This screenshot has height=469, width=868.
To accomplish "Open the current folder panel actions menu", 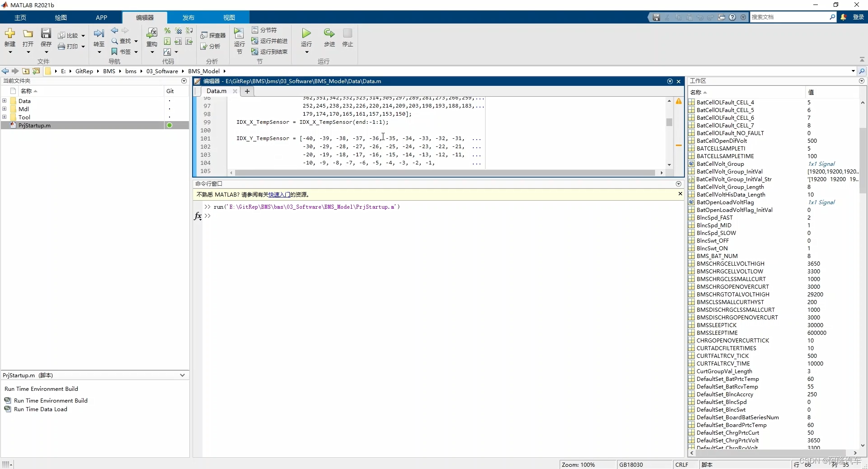I will [184, 81].
